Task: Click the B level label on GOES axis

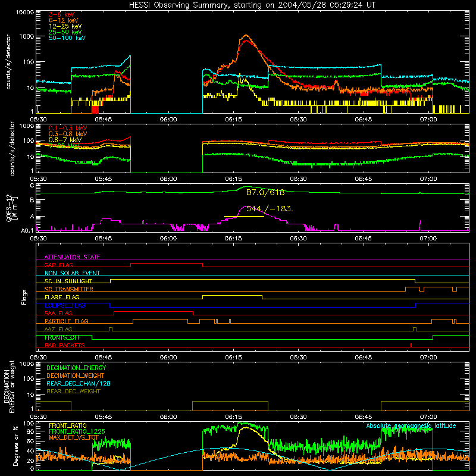Action: (x=32, y=200)
